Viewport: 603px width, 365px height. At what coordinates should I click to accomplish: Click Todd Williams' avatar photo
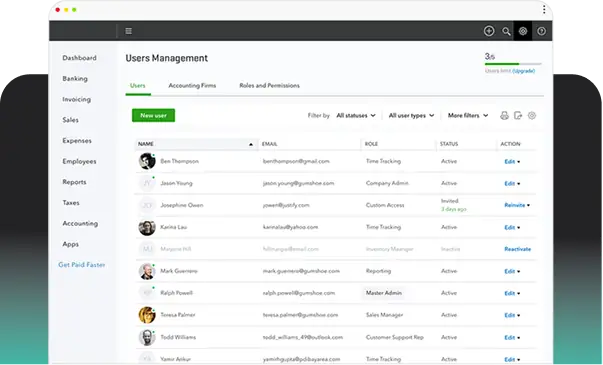click(147, 337)
